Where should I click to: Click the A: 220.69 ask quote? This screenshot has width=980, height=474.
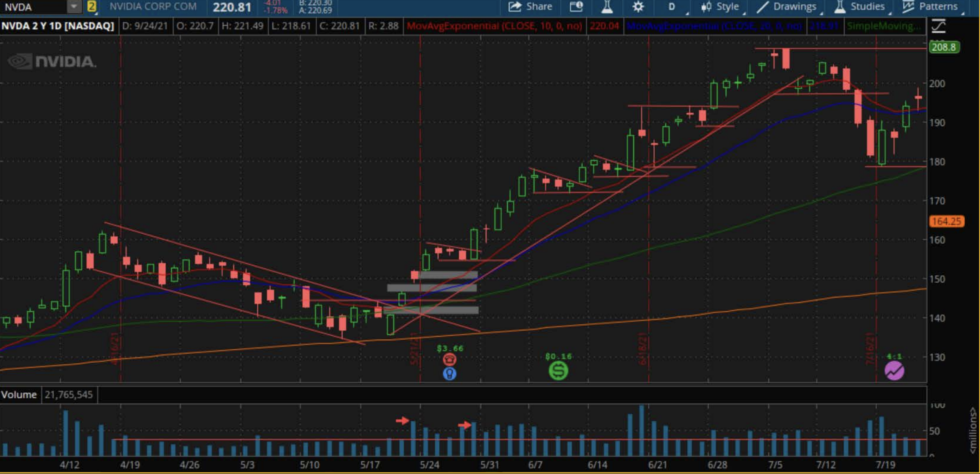(x=315, y=10)
